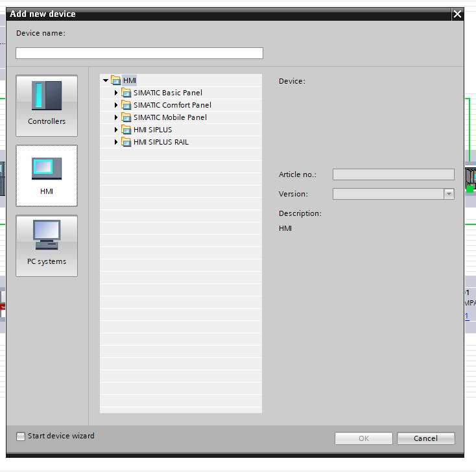Expand the SIMATIC Mobile Panel node
The image size is (476, 476).
pos(116,117)
